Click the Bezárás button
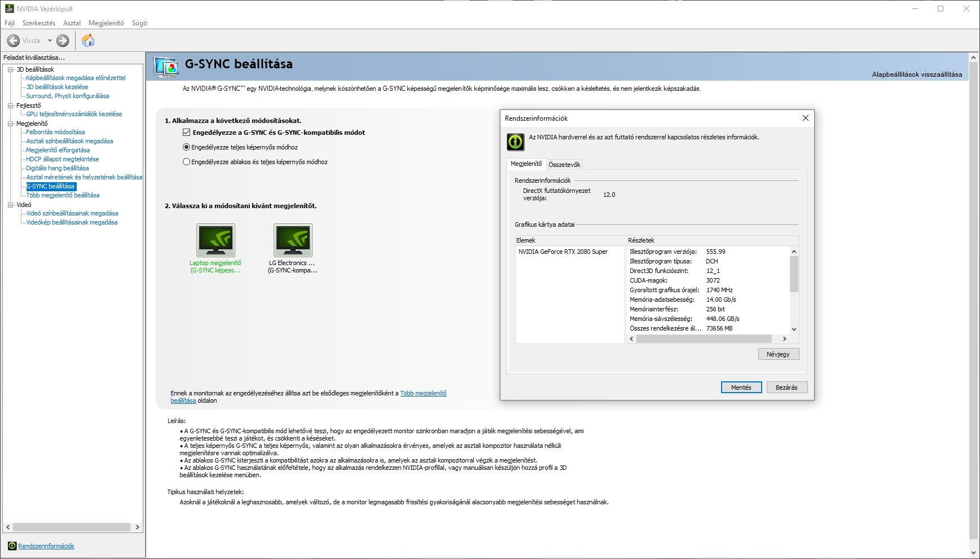 pos(786,388)
